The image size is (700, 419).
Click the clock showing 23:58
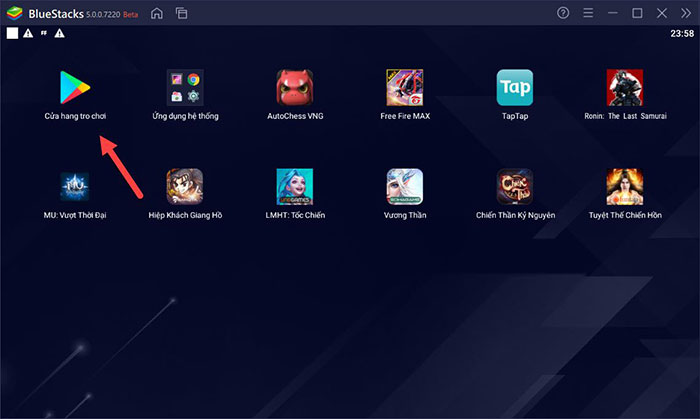tap(682, 33)
